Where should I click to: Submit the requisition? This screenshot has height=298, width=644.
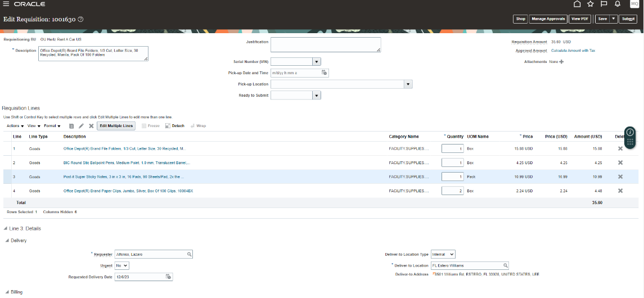tap(628, 19)
